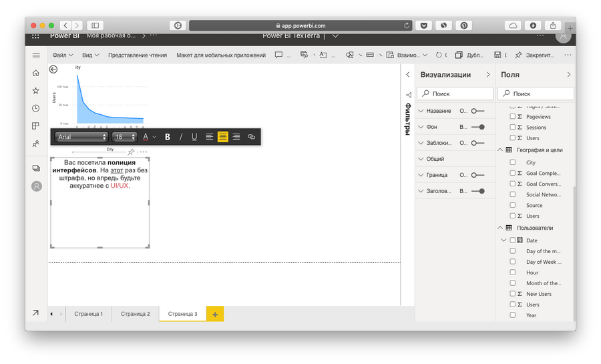Select Страница 3 tab
The image size is (601, 364).
[182, 314]
